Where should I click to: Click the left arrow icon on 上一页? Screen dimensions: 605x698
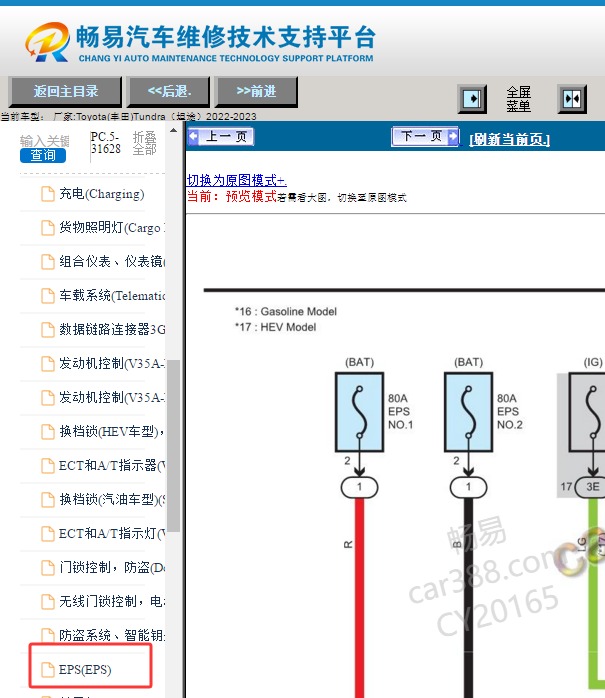[194, 136]
